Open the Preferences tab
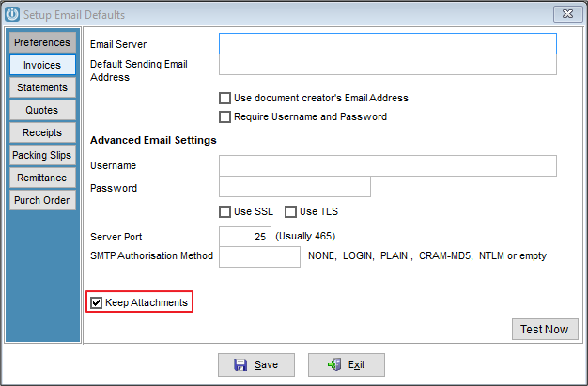Viewport: 588px width, 386px height. point(42,42)
